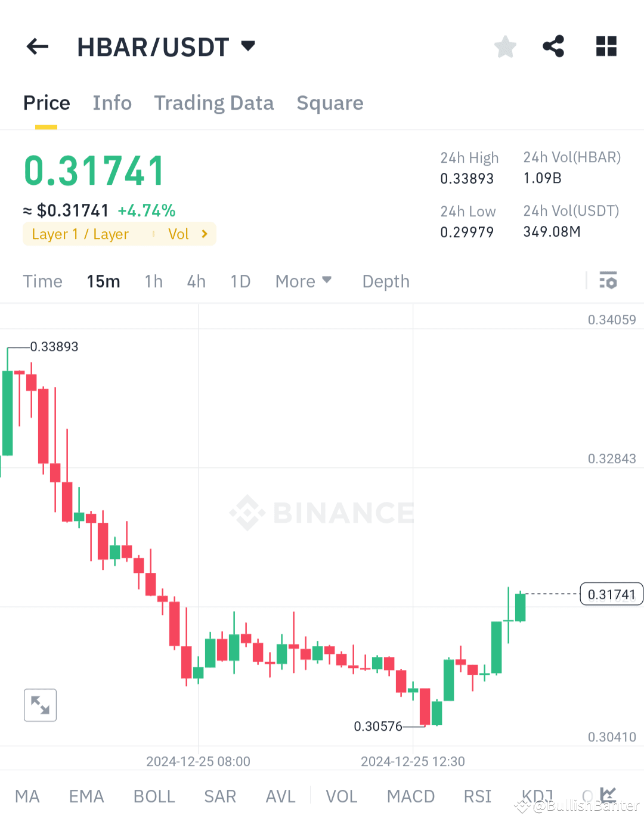Enable the VOL indicator
Screen dimensions: 644x819
coord(340,796)
